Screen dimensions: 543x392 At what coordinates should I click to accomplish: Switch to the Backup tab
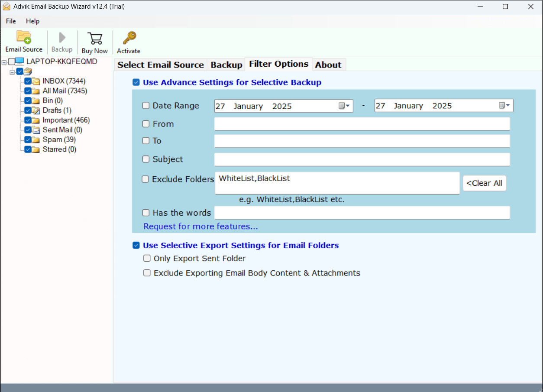[226, 65]
